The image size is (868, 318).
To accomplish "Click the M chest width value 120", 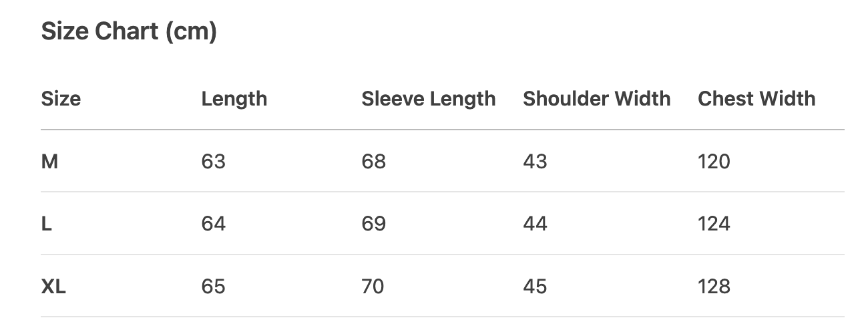I will [x=714, y=162].
